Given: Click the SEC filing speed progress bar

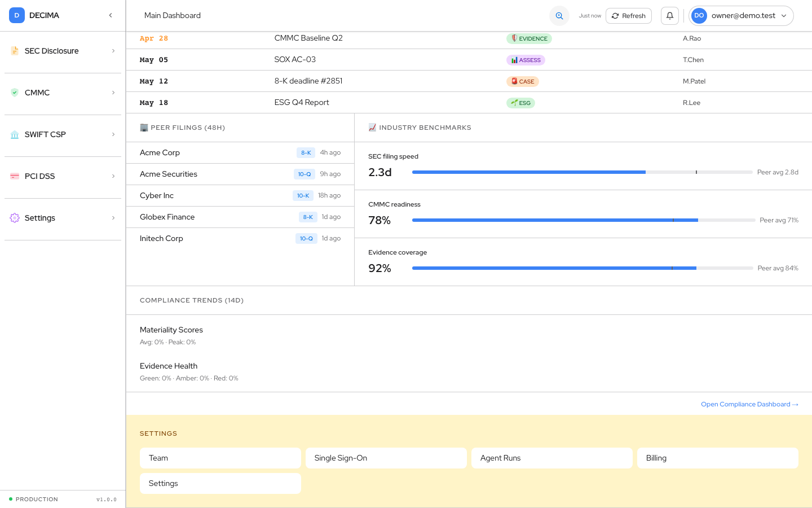Looking at the screenshot, I should pos(582,172).
